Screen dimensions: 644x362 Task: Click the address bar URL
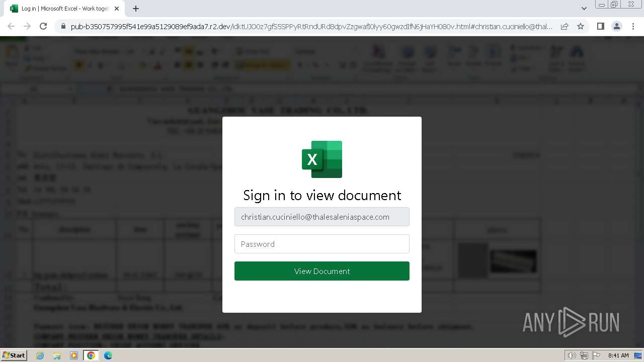(311, 26)
